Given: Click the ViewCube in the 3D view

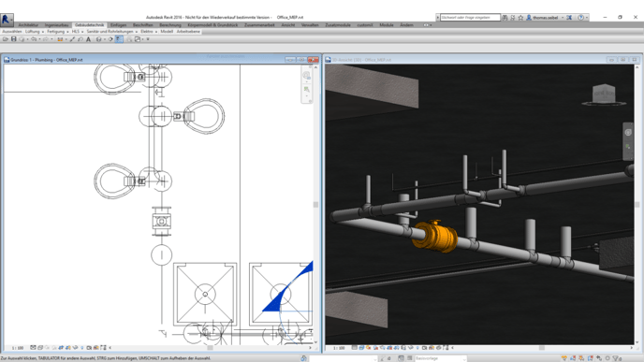Looking at the screenshot, I should (x=604, y=94).
